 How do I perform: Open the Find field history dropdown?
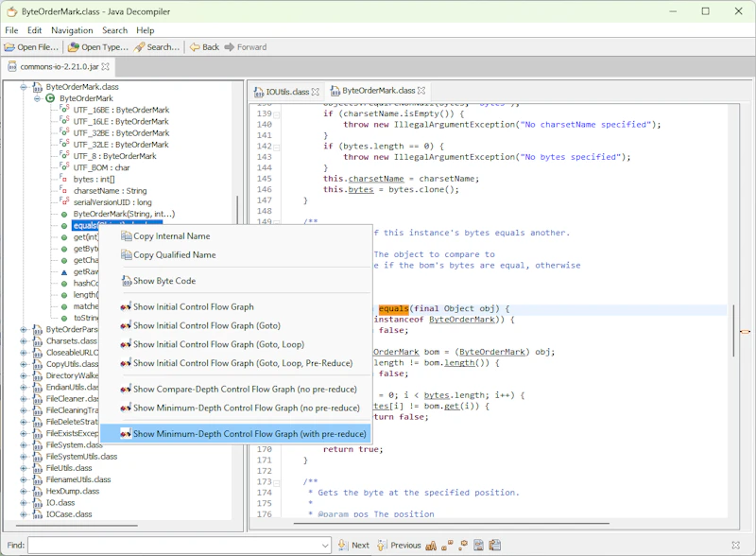point(325,546)
